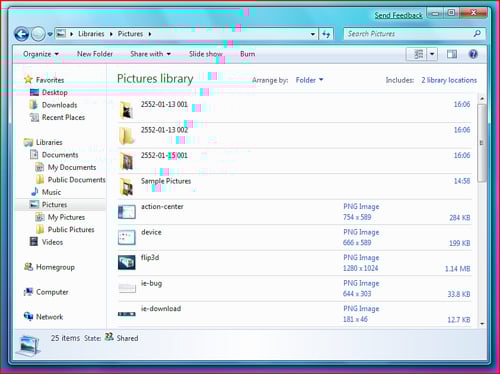Toggle the preview pane button
Screen dimensions: 500x374
click(x=452, y=54)
